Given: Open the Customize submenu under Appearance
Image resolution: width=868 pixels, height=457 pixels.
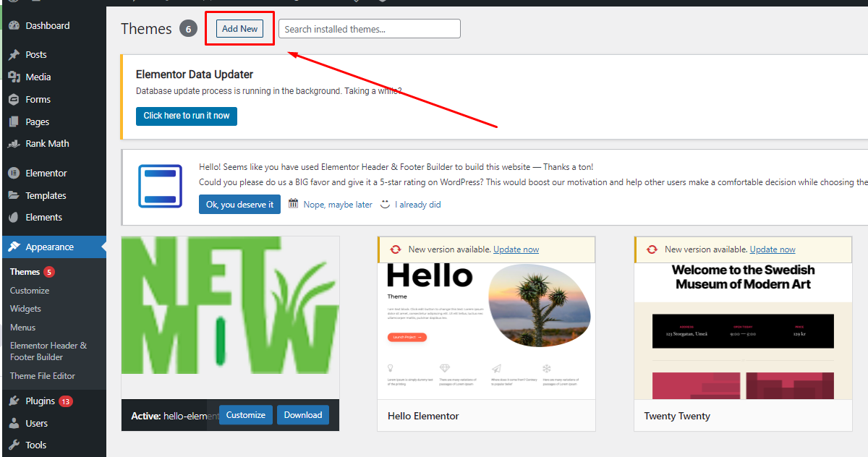Looking at the screenshot, I should 30,290.
